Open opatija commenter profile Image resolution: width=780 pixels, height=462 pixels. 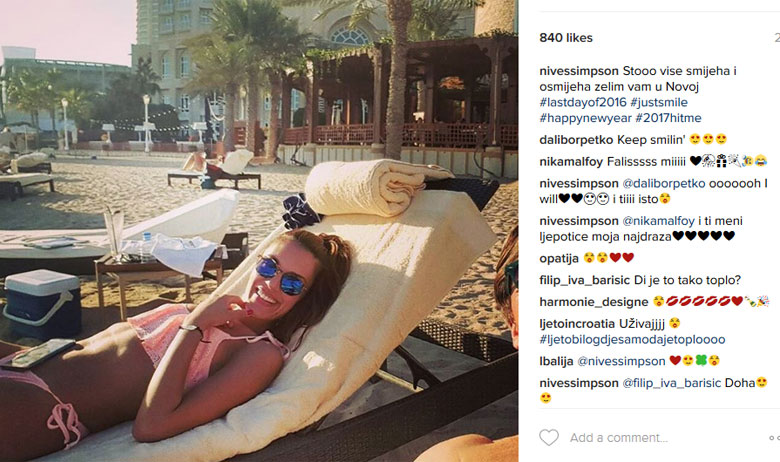pos(559,259)
